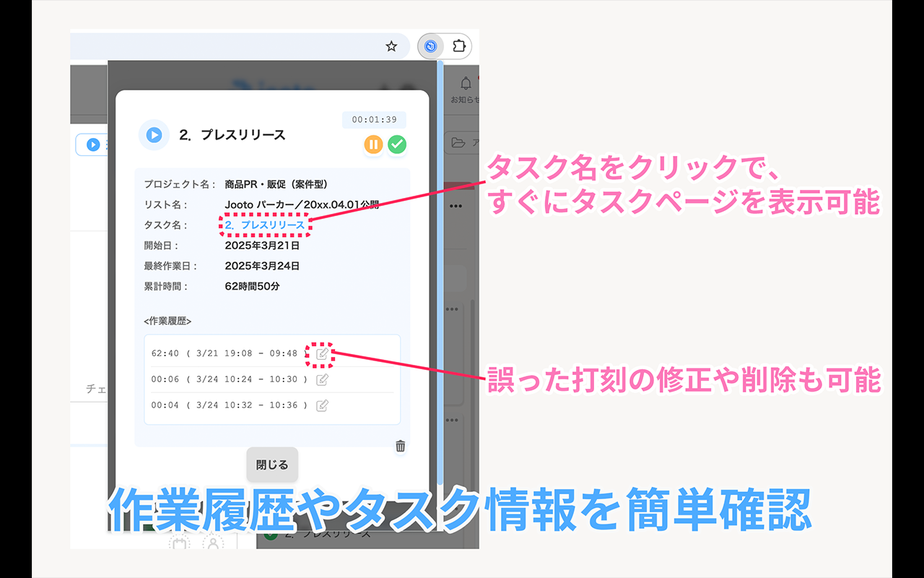
Task: Bookmark this page with the star icon
Action: pyautogui.click(x=391, y=46)
